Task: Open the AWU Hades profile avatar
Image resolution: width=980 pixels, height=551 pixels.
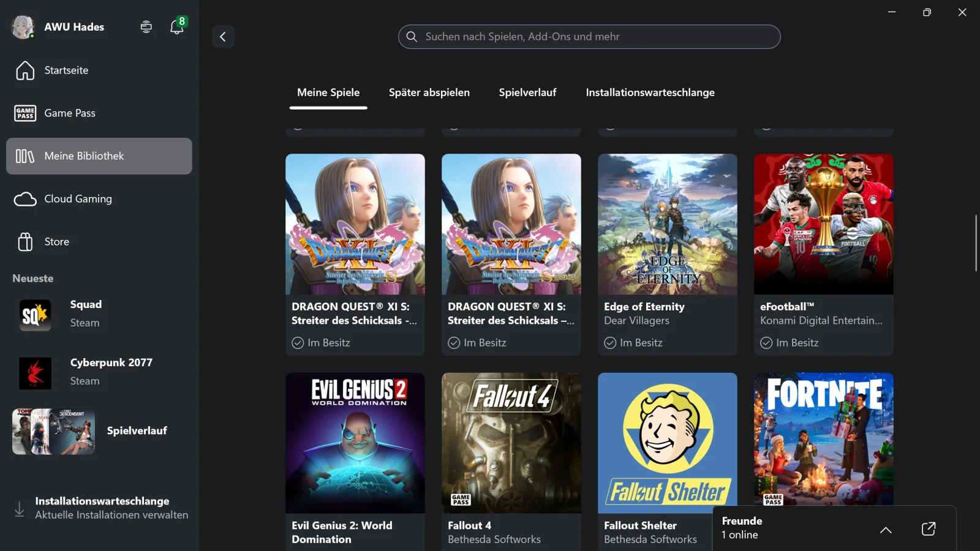Action: [x=23, y=27]
